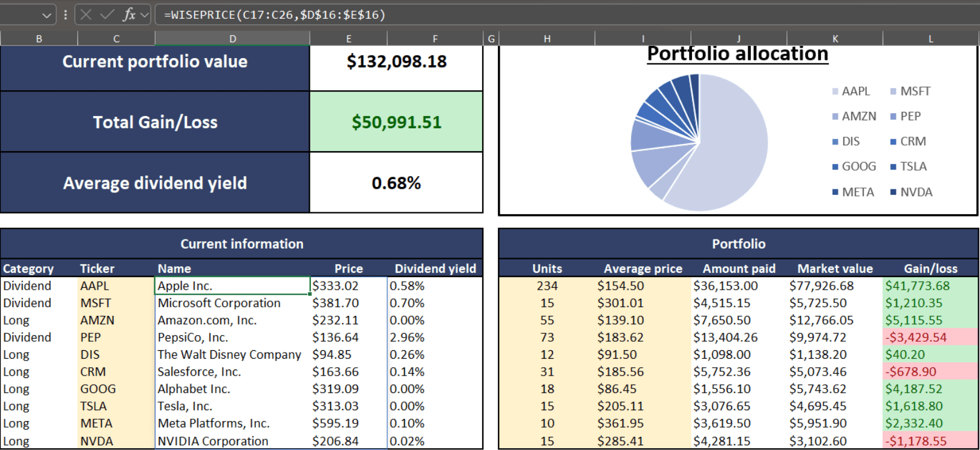Screen dimensions: 980x450
Task: Select the 'Microsoft Corporation' name cell
Action: [x=232, y=303]
